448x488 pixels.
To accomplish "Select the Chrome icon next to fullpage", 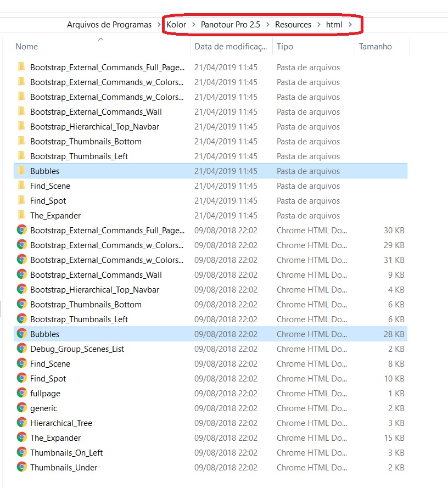I will point(21,393).
